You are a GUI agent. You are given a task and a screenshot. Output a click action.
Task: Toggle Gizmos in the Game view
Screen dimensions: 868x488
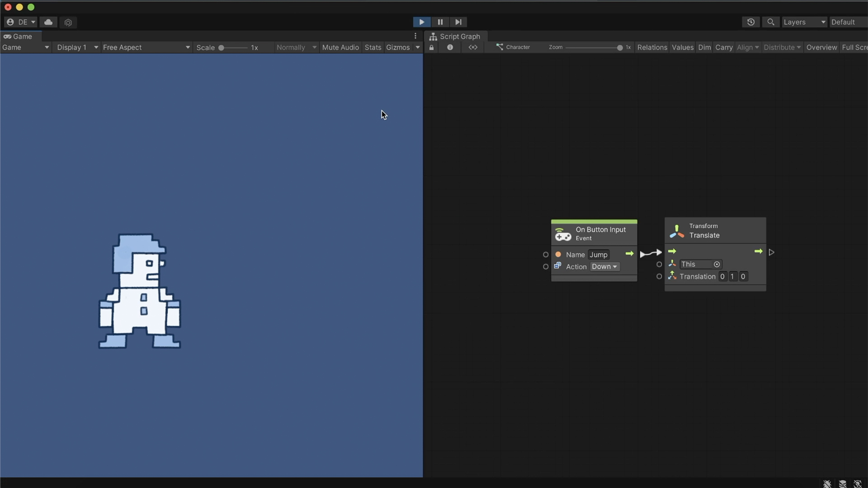[x=398, y=47]
